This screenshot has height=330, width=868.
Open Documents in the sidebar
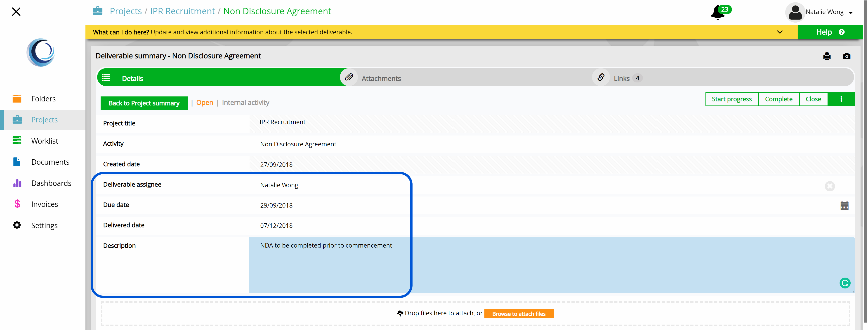pyautogui.click(x=43, y=162)
